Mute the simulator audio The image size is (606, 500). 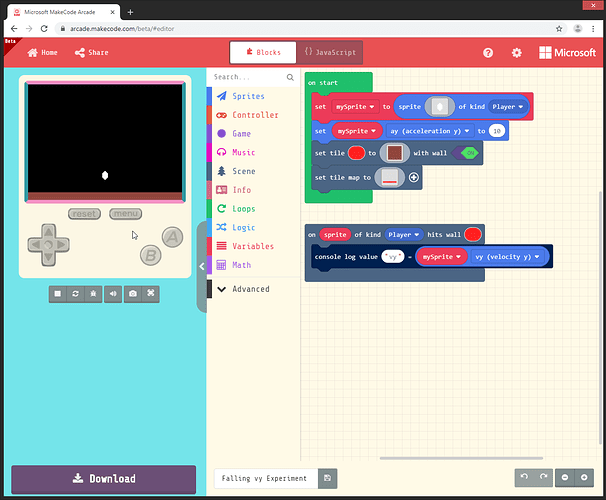pos(113,294)
